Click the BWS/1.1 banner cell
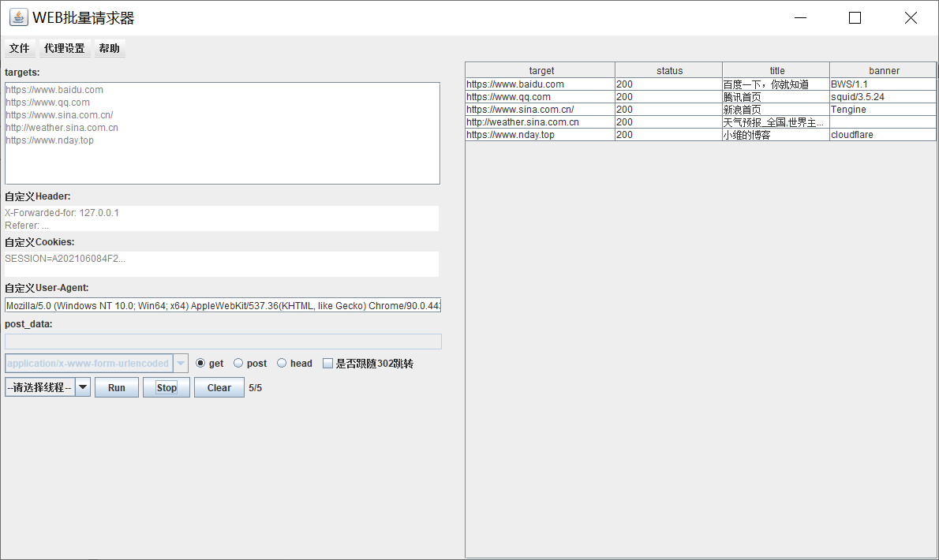939x560 pixels. [883, 84]
